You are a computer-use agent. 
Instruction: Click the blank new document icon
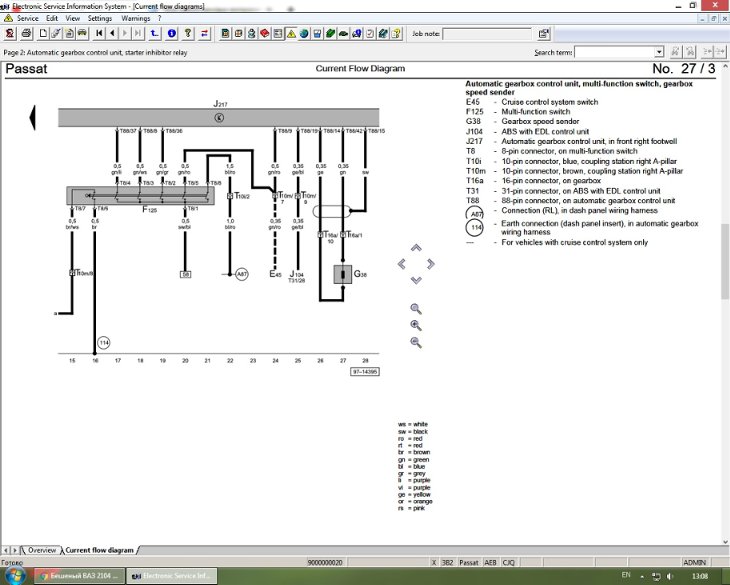coord(43,34)
